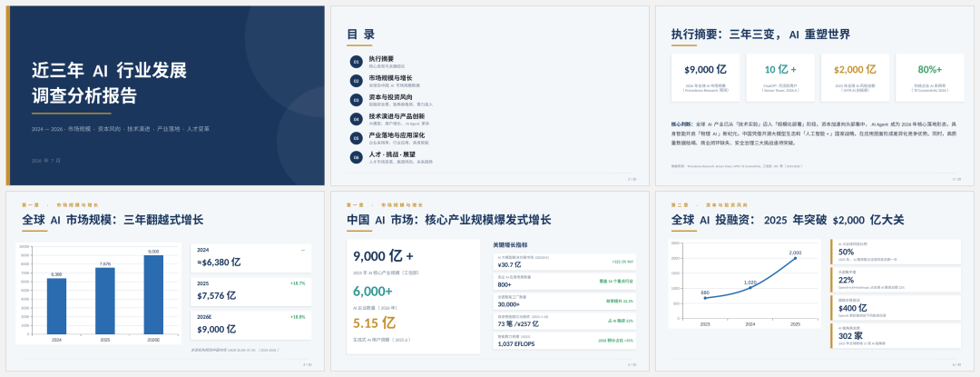Click the 01 number badge in 目录
The height and width of the screenshot is (377, 980).
[357, 61]
